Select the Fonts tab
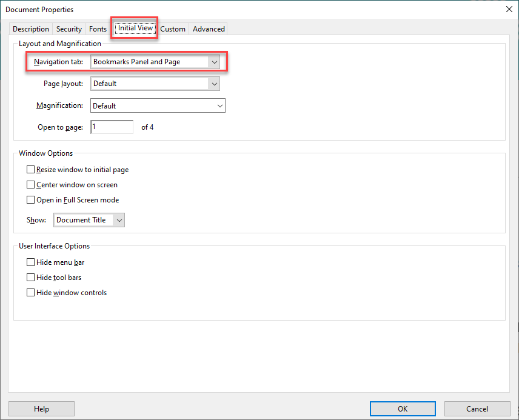Screen dimensions: 519x420 click(x=98, y=28)
